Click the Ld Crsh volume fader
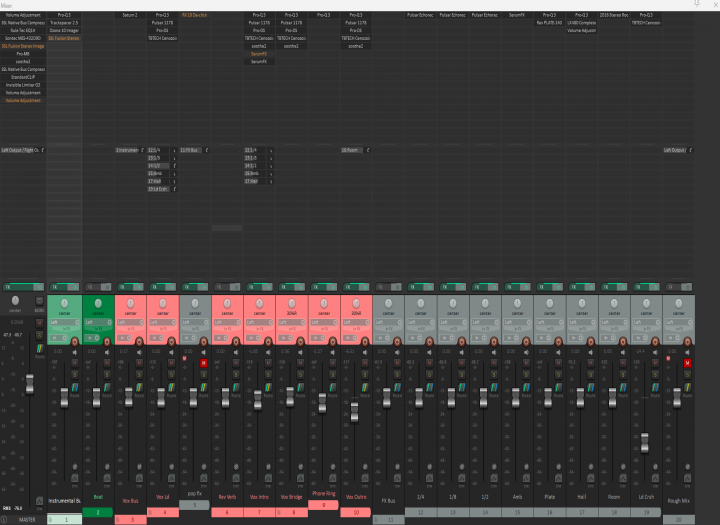 pyautogui.click(x=646, y=439)
